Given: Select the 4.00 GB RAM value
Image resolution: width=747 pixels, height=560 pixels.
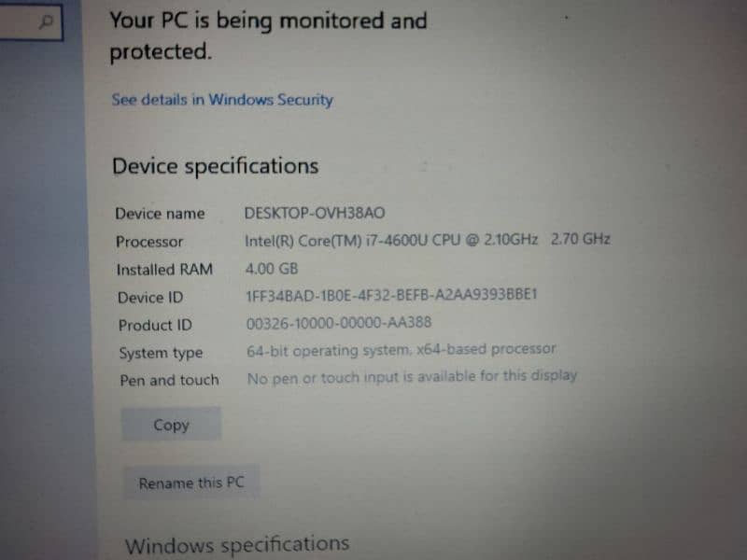Looking at the screenshot, I should pyautogui.click(x=272, y=269).
